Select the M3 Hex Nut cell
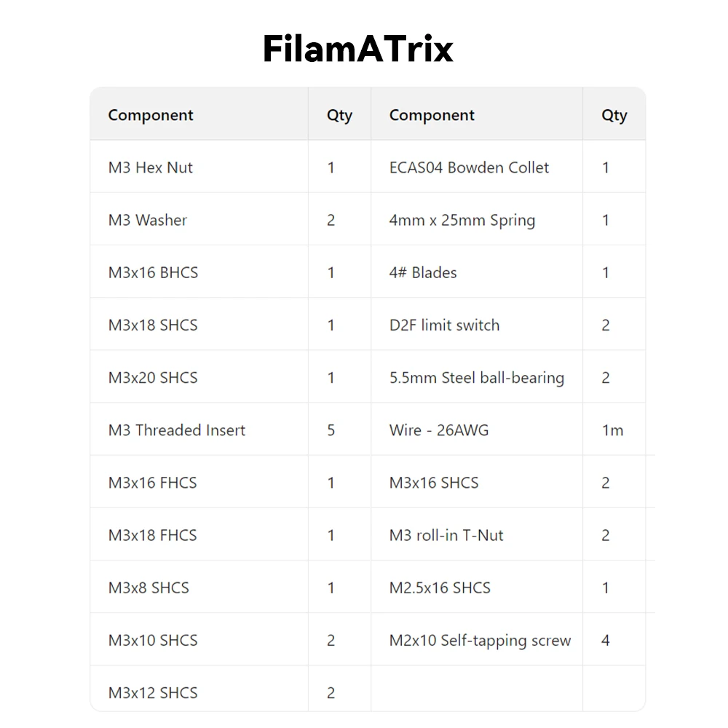Screen dimensions: 728x728 click(x=151, y=167)
